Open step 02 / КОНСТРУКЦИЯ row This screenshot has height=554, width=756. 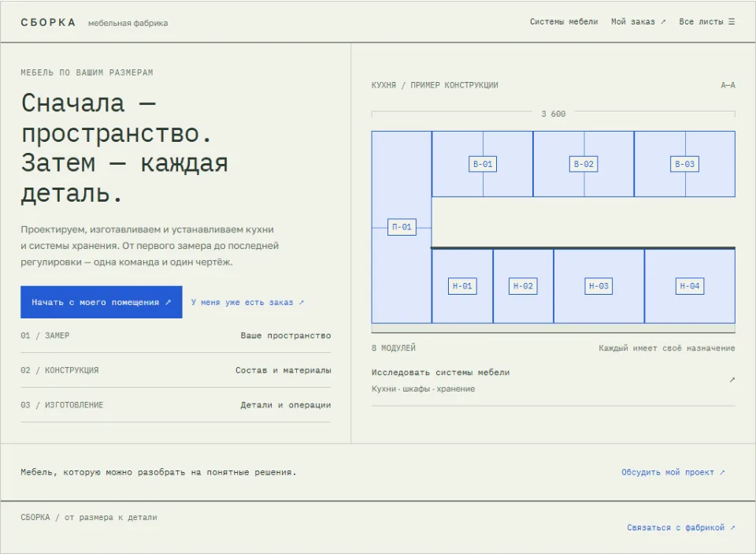(176, 370)
